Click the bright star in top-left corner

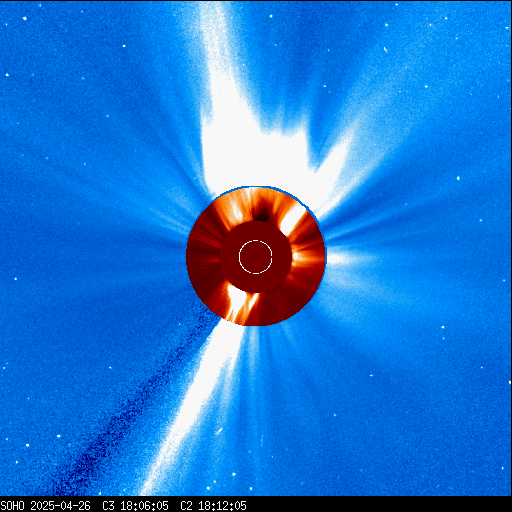click(25, 18)
